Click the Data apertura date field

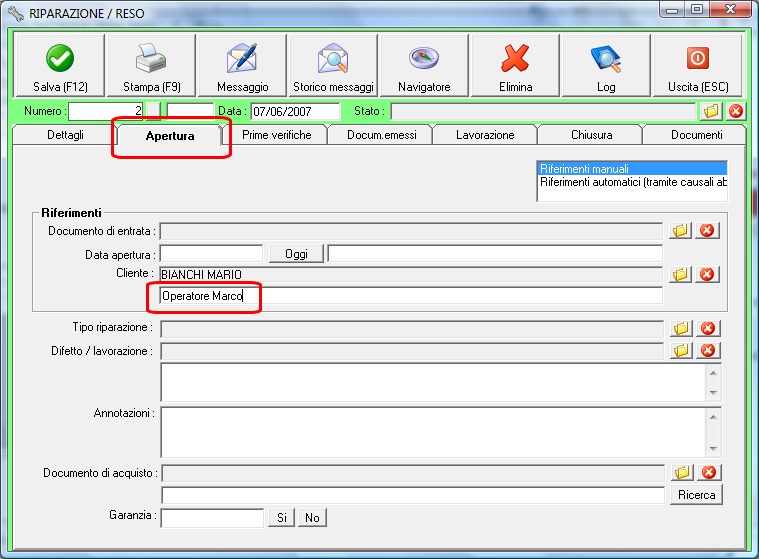point(212,254)
